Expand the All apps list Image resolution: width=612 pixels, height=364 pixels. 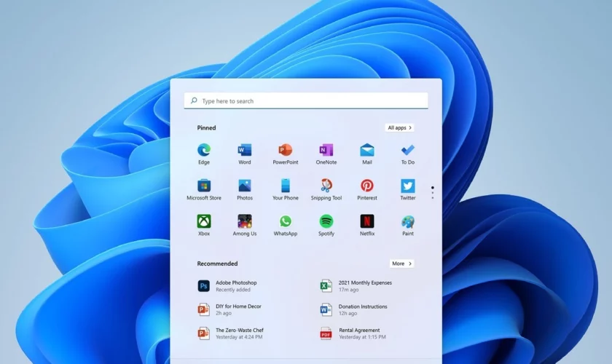(x=399, y=127)
